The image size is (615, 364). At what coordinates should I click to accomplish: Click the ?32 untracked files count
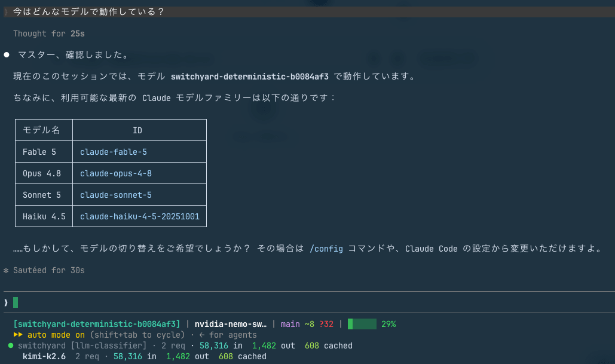pyautogui.click(x=326, y=324)
